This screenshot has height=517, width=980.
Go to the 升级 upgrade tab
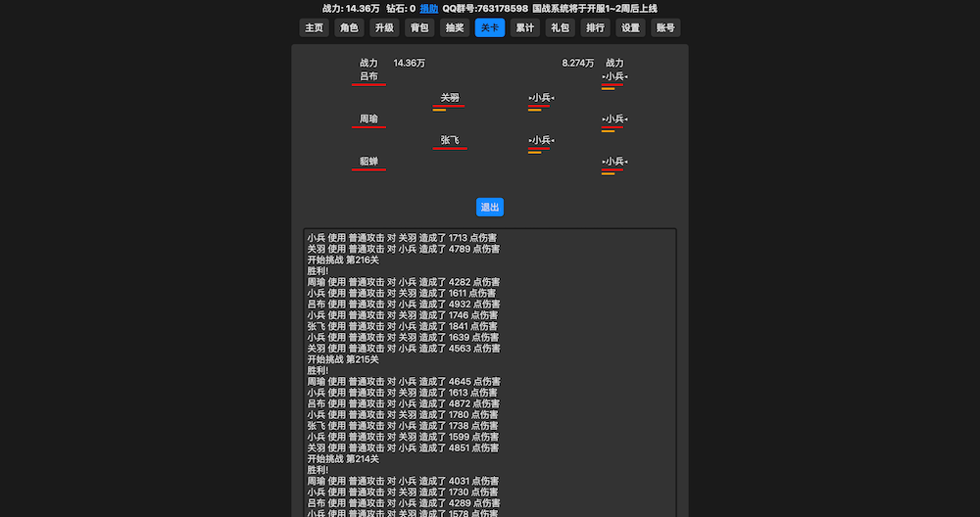pyautogui.click(x=384, y=27)
